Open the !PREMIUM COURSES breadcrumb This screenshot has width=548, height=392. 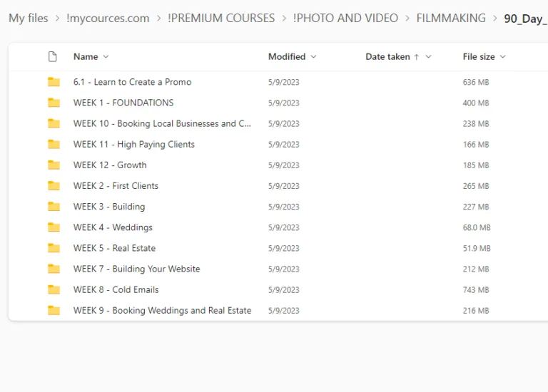[221, 19]
